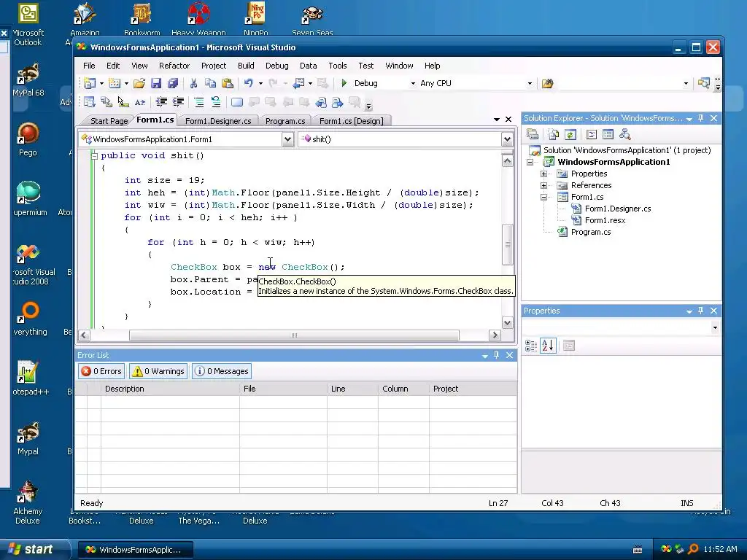Click the right arrow of editor horizontal scrollbar

click(x=495, y=335)
